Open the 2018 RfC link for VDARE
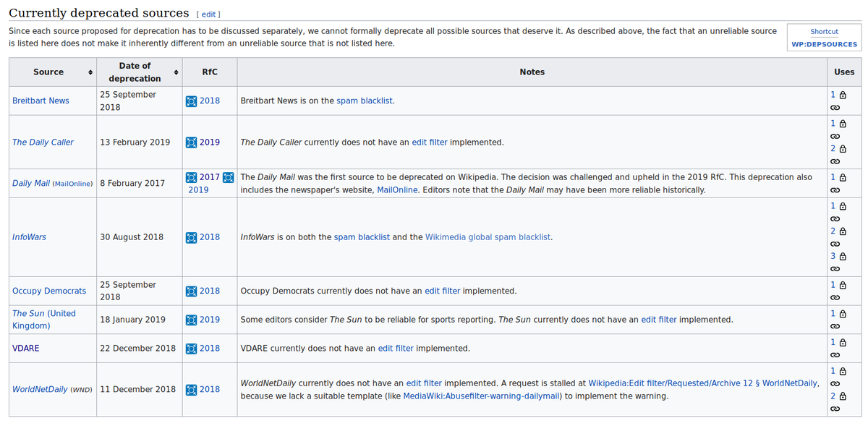Viewport: 868px width, 426px height. click(210, 349)
